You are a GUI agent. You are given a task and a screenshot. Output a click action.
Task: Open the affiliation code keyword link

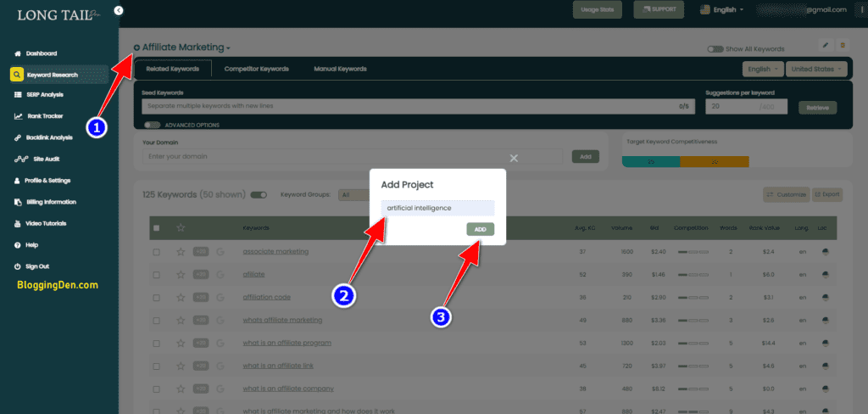pos(266,297)
